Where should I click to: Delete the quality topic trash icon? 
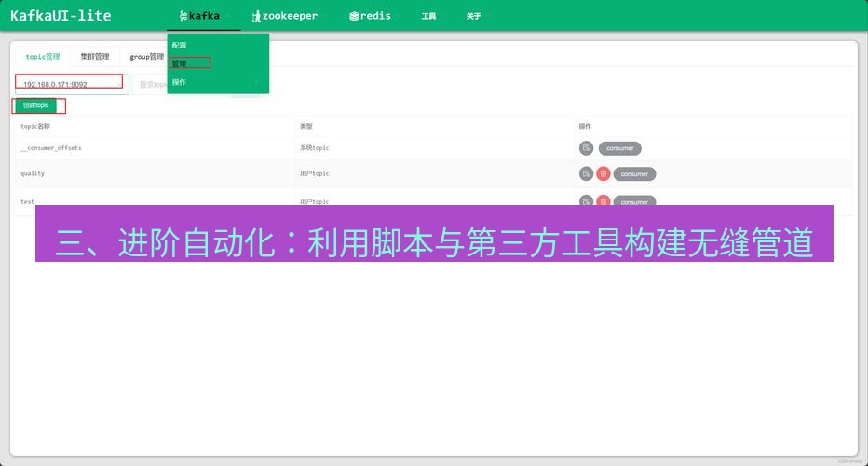pyautogui.click(x=604, y=174)
